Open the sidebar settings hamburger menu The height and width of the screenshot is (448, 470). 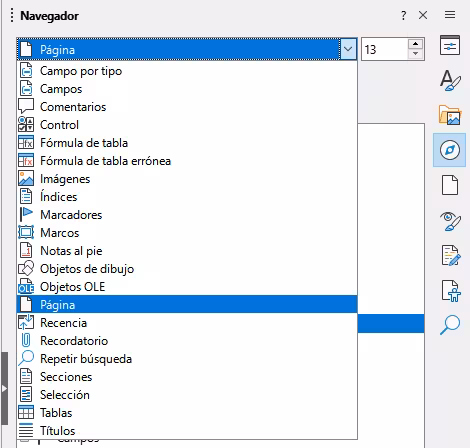(x=450, y=15)
